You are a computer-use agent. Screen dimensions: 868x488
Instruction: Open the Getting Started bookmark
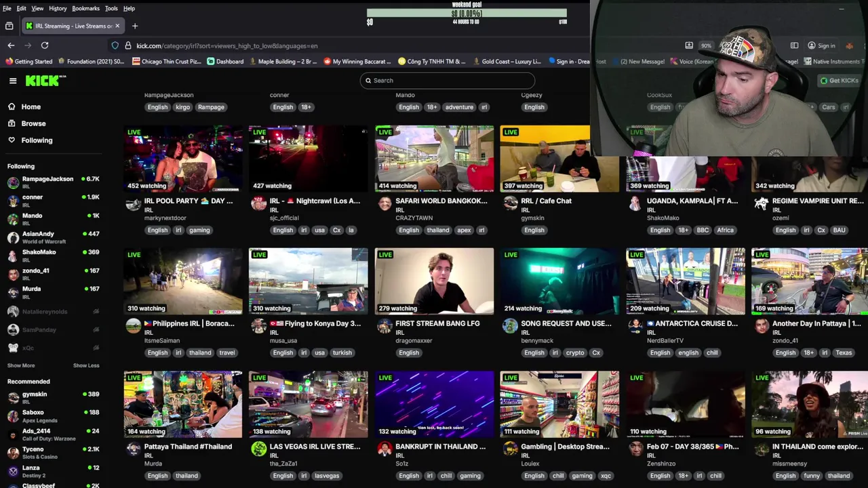point(28,61)
